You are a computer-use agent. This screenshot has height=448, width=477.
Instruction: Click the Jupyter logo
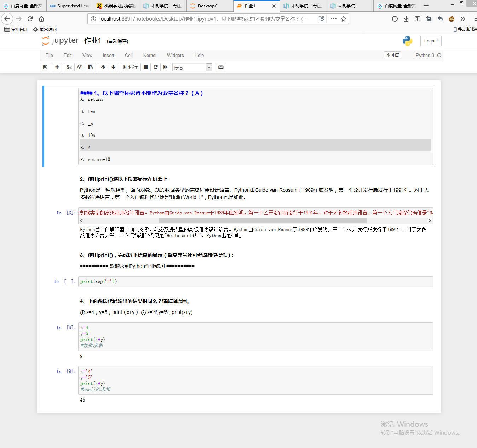(60, 41)
